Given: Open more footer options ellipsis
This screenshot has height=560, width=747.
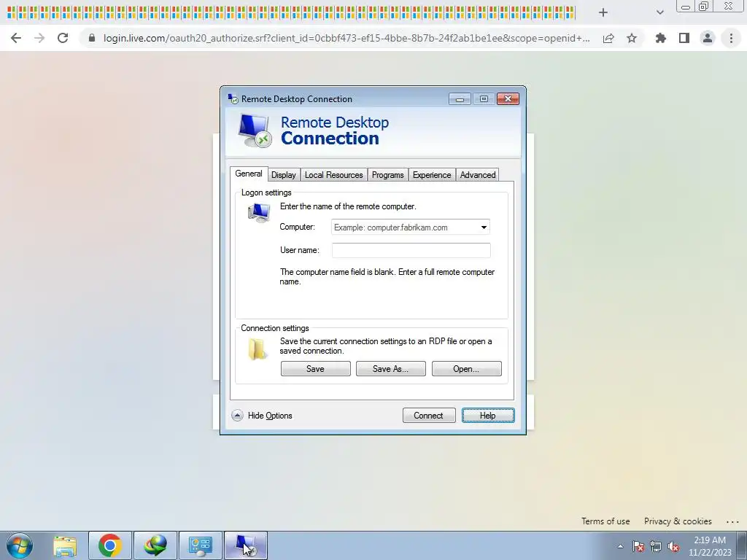Looking at the screenshot, I should point(732,521).
